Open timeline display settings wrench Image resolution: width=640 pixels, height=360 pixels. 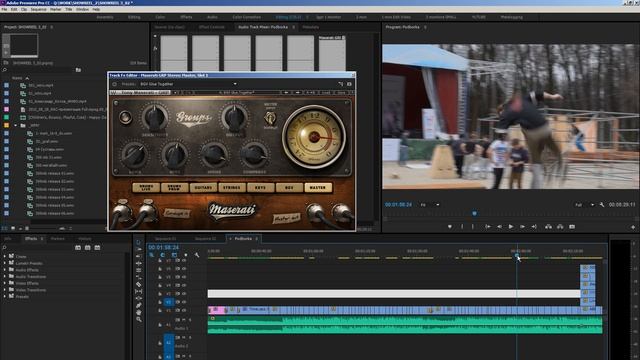(197, 255)
